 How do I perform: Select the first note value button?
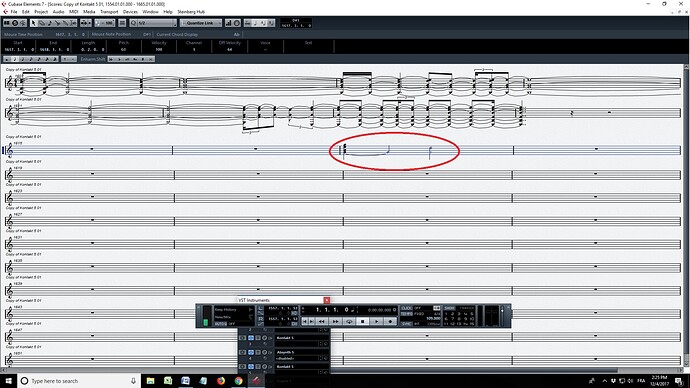point(7,59)
